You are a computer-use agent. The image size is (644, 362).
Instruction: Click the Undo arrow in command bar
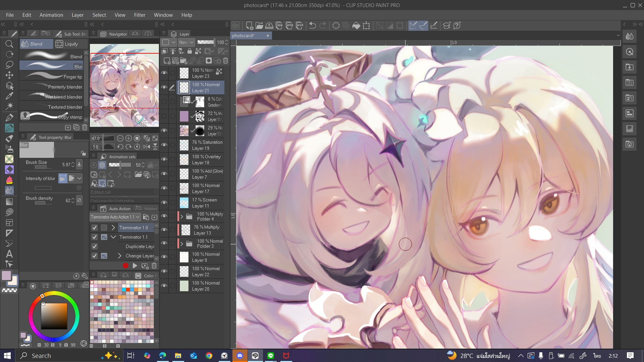(x=312, y=25)
